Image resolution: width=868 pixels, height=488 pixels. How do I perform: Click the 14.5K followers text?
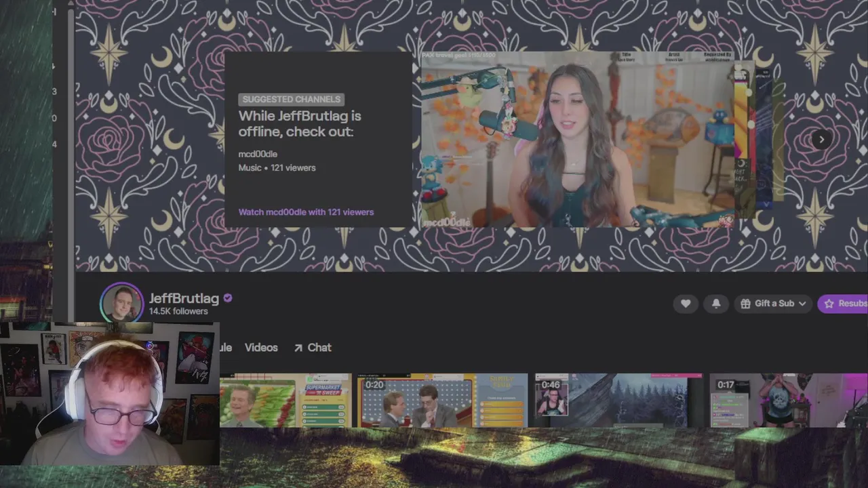178,312
